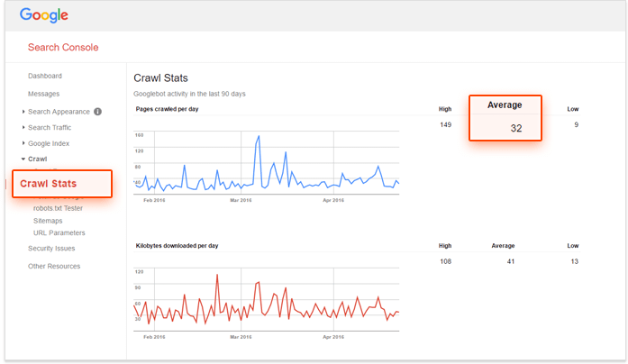
Task: Open robots.txt Tester
Action: [58, 208]
